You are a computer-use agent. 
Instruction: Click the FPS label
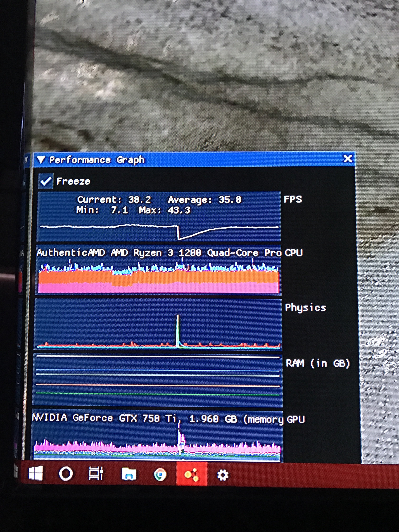pyautogui.click(x=293, y=199)
